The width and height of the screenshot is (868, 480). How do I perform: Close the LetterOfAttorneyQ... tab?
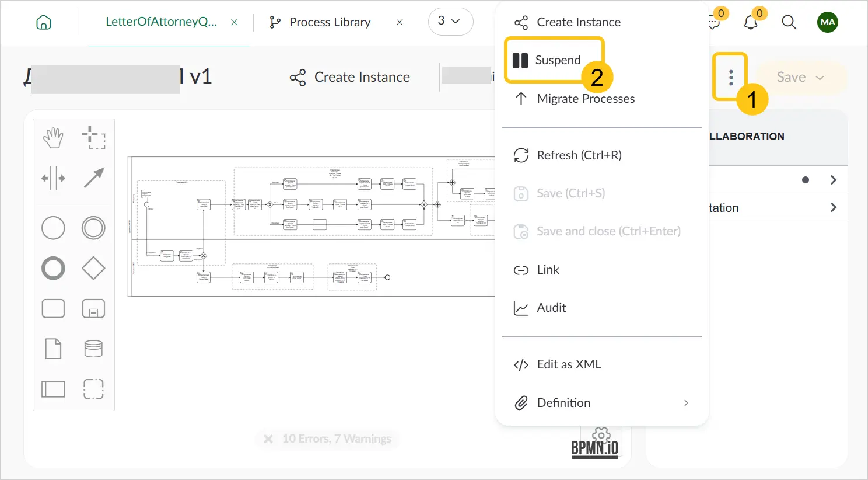pyautogui.click(x=234, y=22)
